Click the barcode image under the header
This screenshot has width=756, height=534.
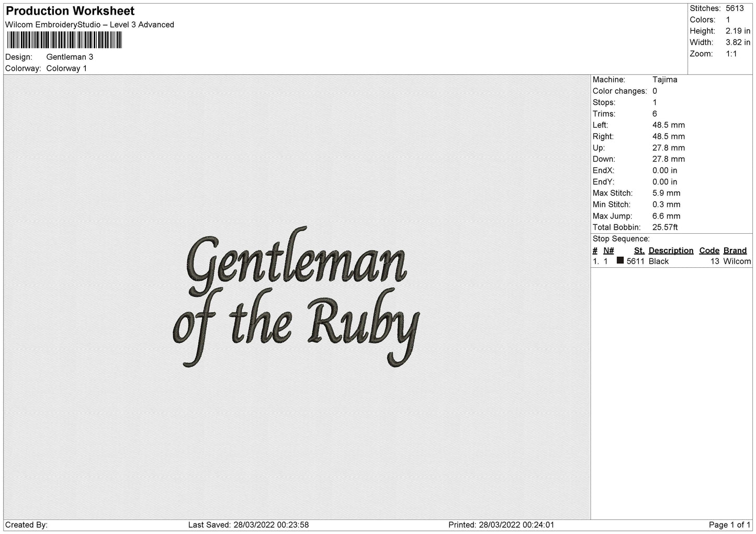(64, 40)
